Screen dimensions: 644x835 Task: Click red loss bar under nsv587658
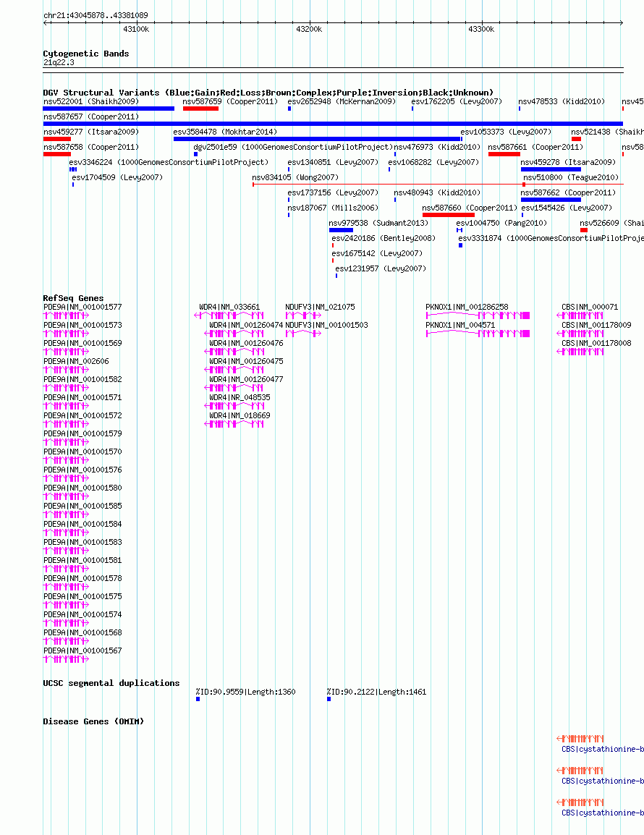click(x=57, y=154)
